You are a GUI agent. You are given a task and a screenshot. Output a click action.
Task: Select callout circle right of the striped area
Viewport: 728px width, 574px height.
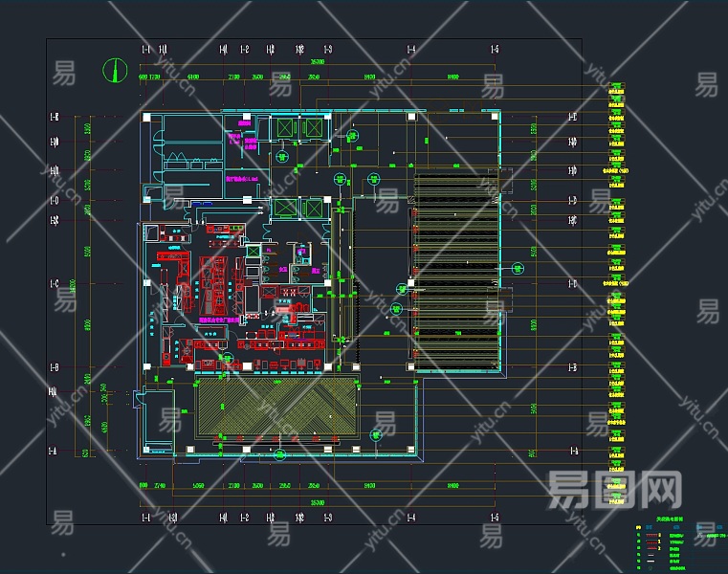point(518,268)
